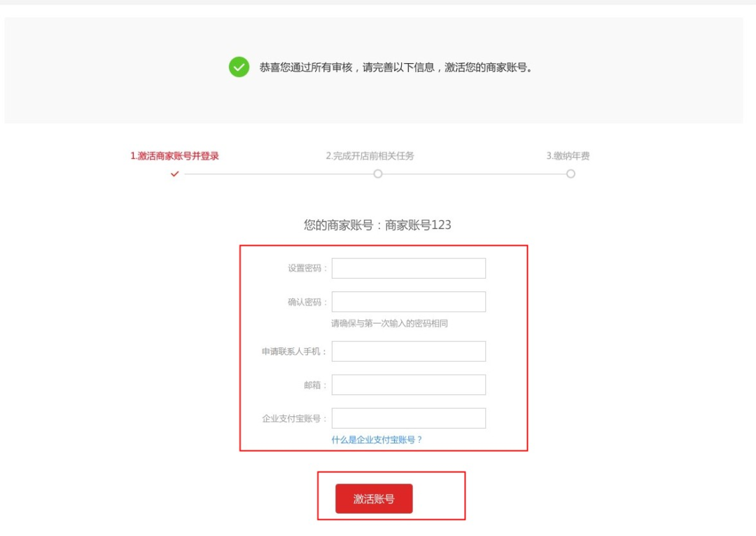Click the 恭喜您通过所有审核 congratulation message
The height and width of the screenshot is (536, 756).
pyautogui.click(x=395, y=67)
